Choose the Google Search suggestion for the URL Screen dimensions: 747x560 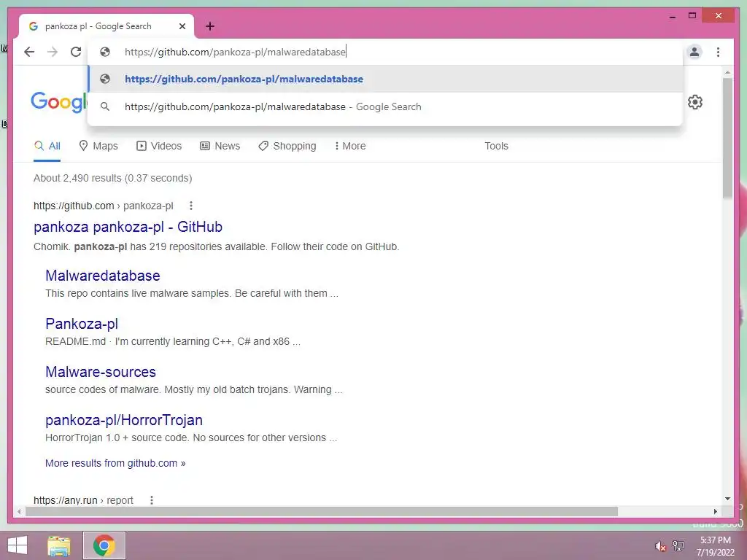[x=385, y=106]
